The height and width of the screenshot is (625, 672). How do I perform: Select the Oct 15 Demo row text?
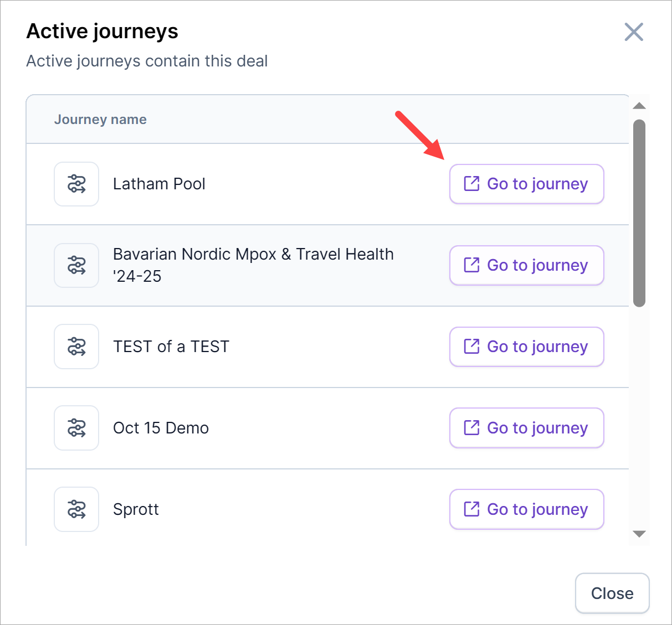tap(161, 428)
